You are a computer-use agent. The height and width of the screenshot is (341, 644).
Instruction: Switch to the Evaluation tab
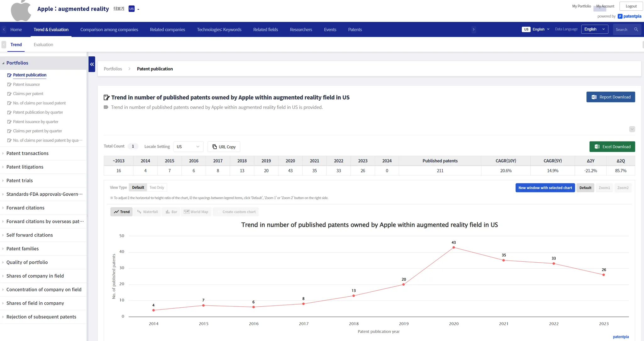(43, 45)
